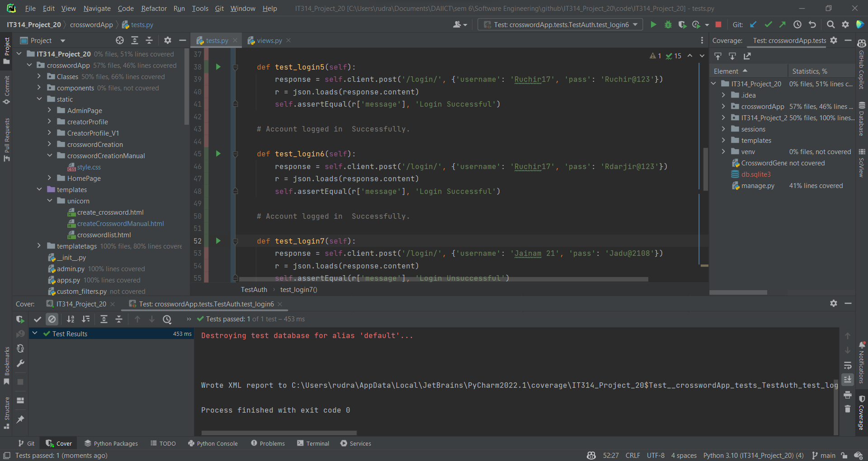
Task: Start debugging with the bug icon
Action: (x=668, y=25)
